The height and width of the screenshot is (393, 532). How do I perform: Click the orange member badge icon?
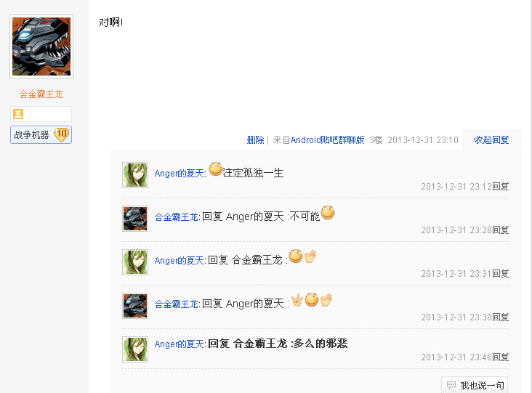tap(18, 114)
